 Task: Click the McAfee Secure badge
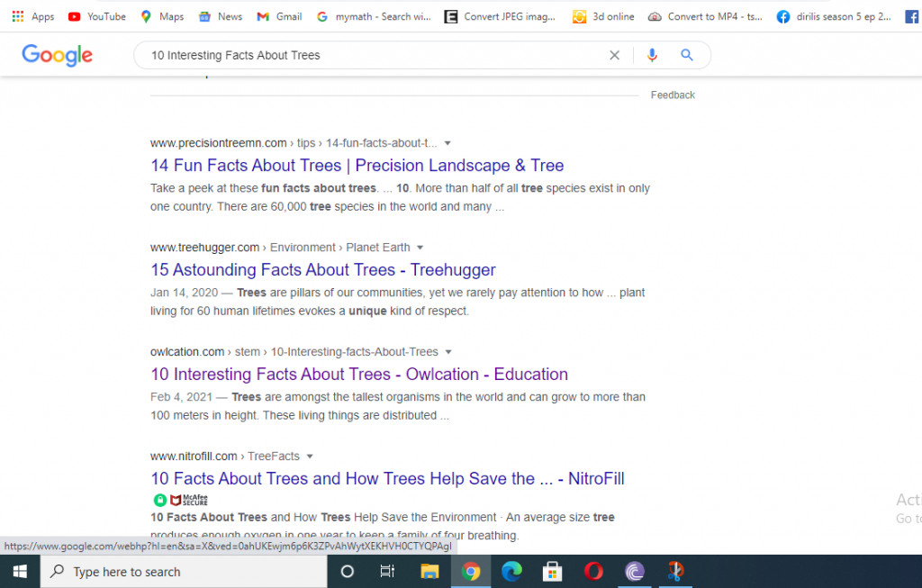pyautogui.click(x=189, y=500)
